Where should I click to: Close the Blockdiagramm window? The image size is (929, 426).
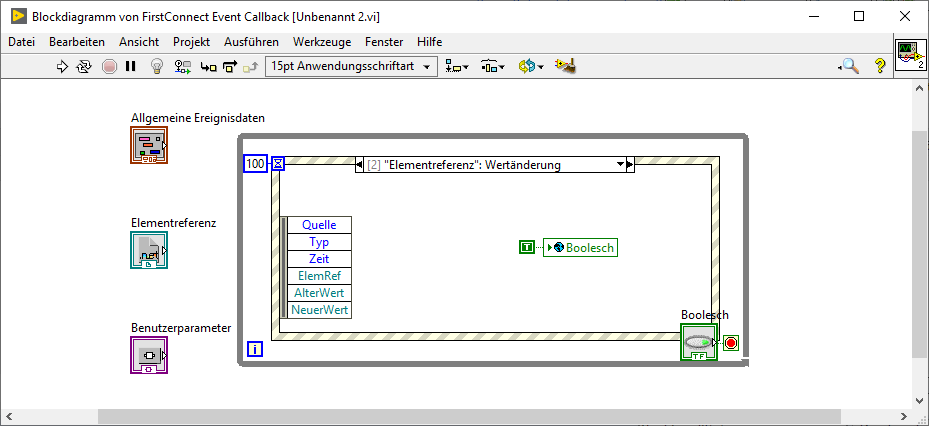tap(905, 17)
